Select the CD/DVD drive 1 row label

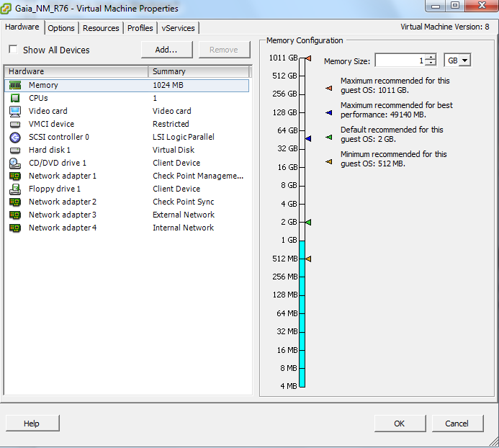(x=58, y=163)
